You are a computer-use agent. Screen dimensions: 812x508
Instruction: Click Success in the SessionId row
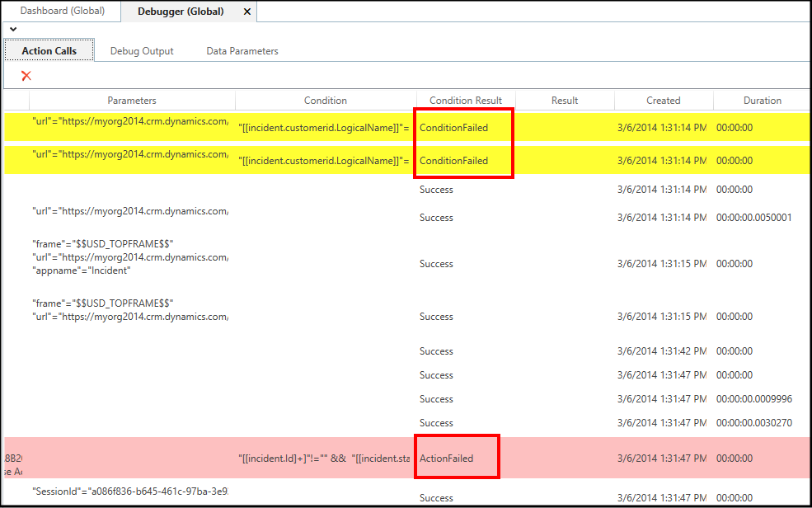tap(436, 498)
